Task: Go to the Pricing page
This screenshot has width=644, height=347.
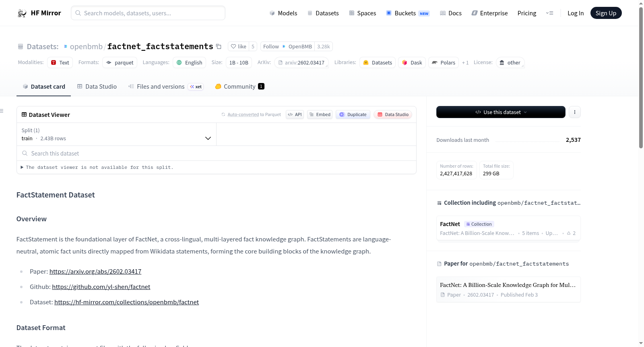Action: coord(527,13)
